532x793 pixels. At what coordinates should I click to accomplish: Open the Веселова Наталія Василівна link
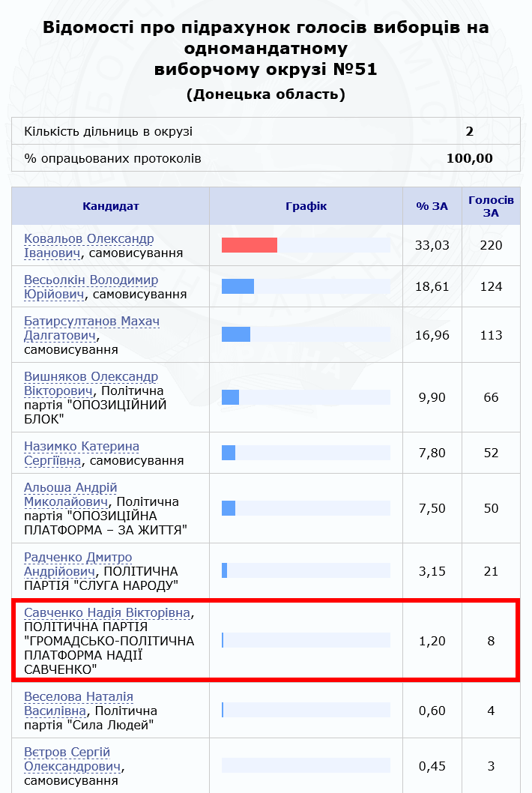tap(78, 697)
